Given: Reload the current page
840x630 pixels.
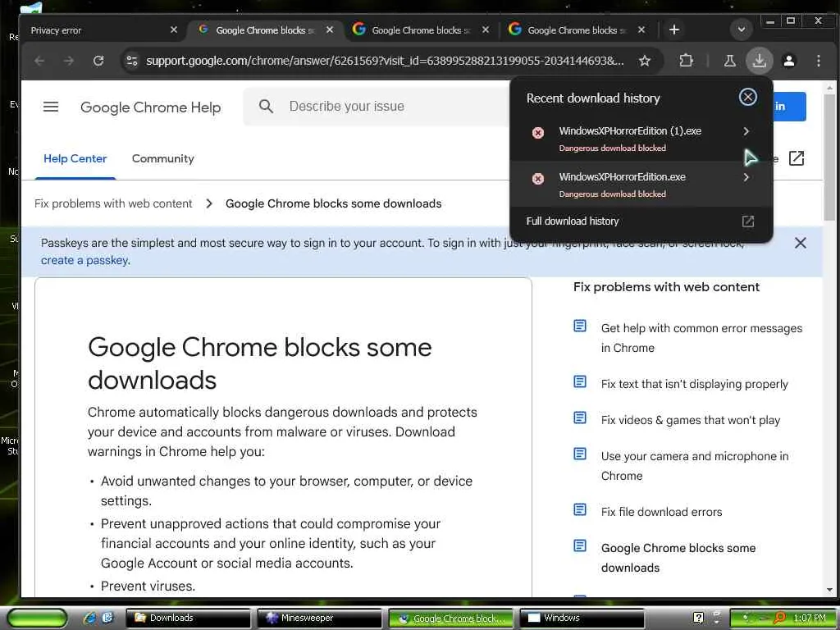Looking at the screenshot, I should click(98, 61).
